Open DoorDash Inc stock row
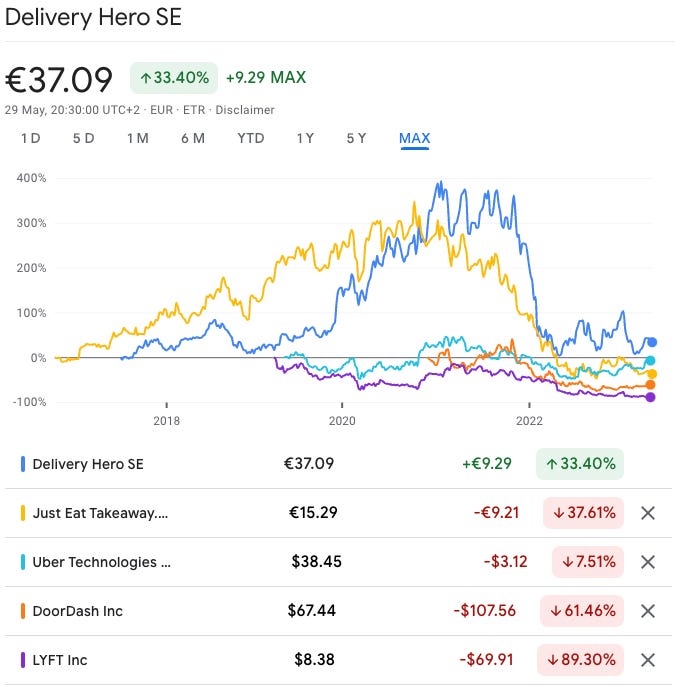The image size is (675, 687). click(338, 611)
